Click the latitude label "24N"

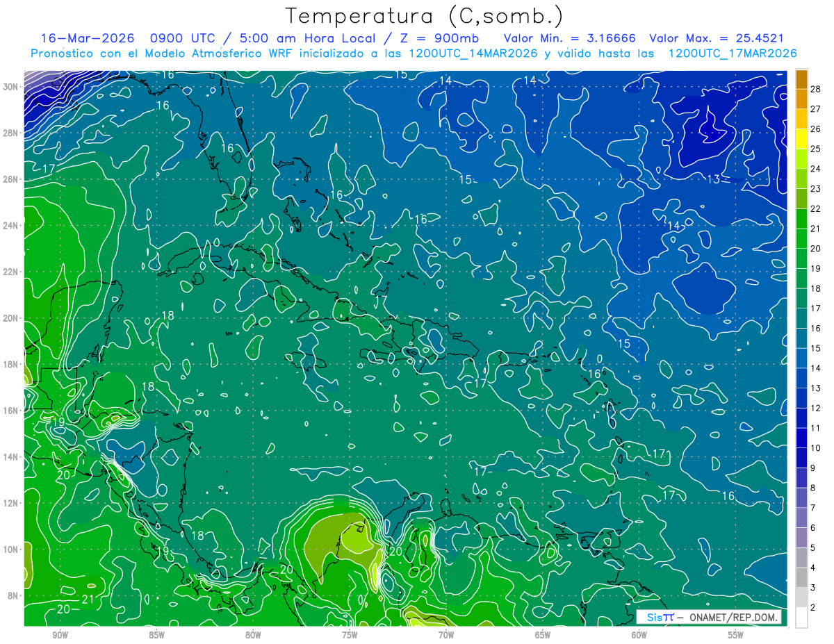tap(12, 226)
